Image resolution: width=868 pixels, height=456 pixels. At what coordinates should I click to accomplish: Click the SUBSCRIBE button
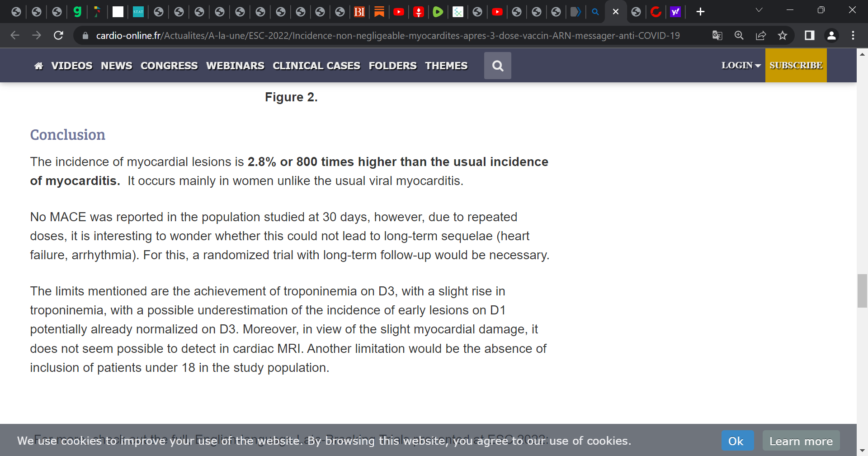(796, 66)
